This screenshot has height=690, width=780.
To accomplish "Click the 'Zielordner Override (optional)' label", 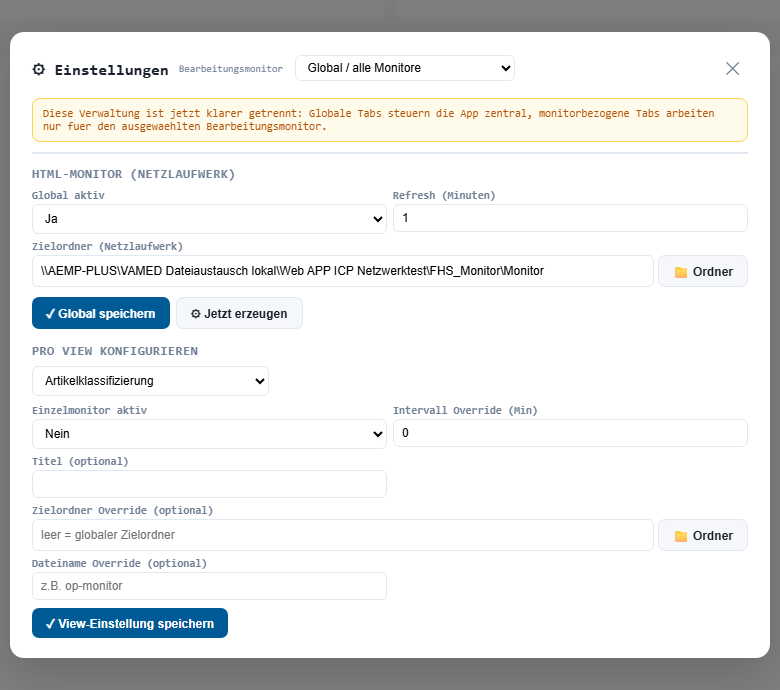I will pos(122,510).
